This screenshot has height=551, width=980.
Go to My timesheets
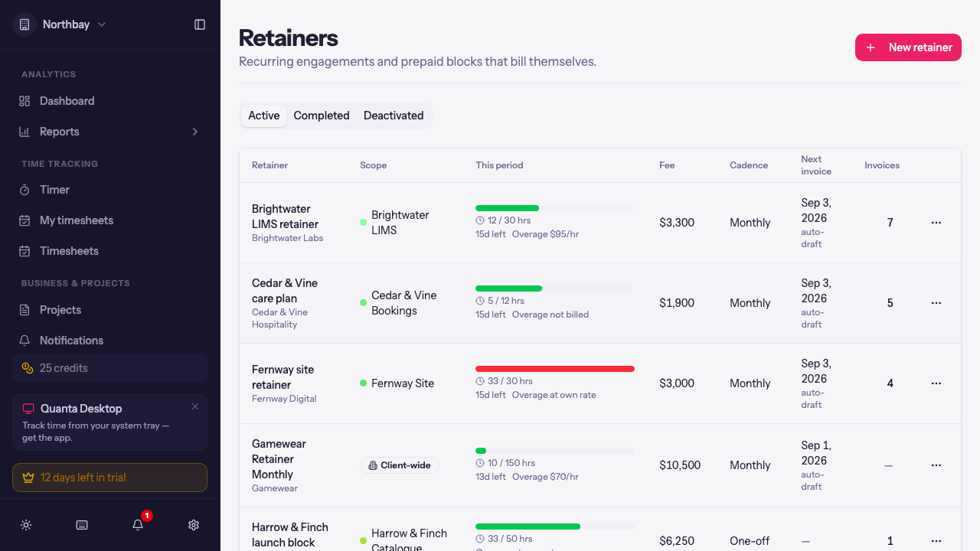coord(110,220)
